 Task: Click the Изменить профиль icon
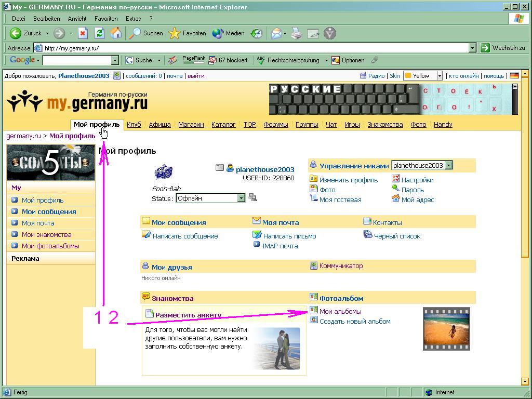tap(313, 179)
